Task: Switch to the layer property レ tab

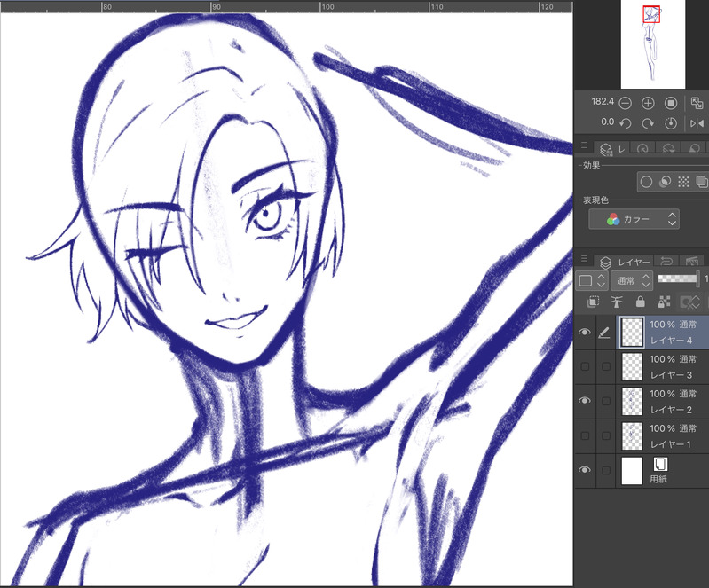Action: coord(612,149)
